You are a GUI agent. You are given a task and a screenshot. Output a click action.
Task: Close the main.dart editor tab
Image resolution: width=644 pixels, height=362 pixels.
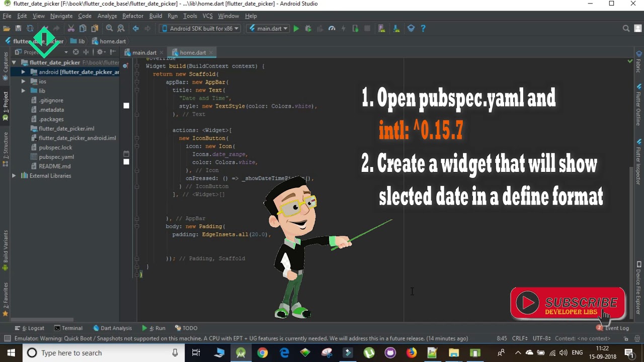[162, 52]
